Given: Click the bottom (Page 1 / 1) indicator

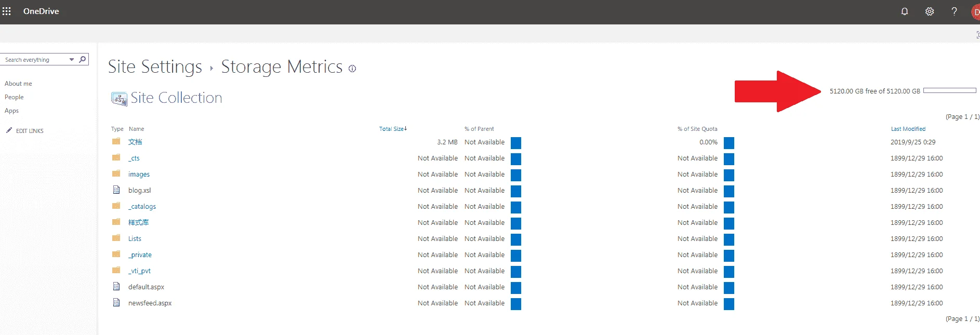Looking at the screenshot, I should click(x=962, y=318).
